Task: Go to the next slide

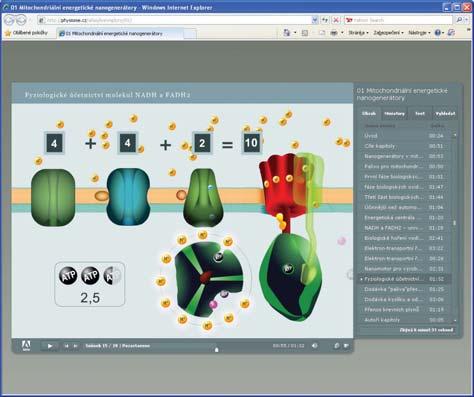Action: coord(76,346)
